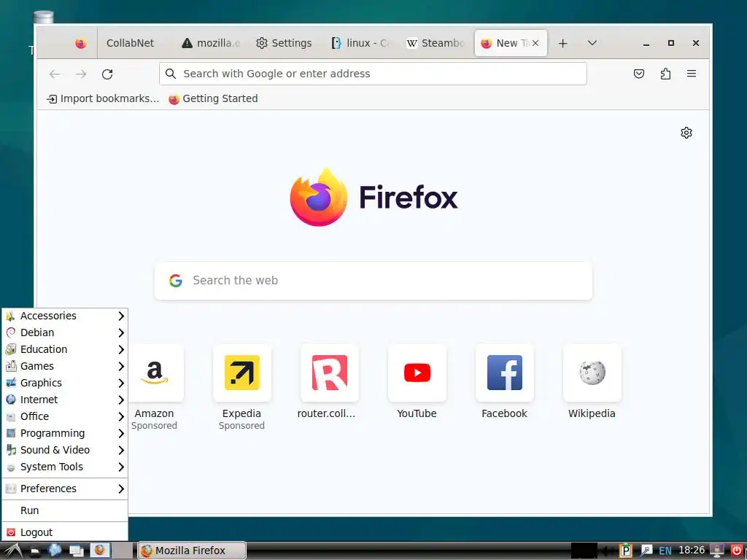Expand the Programming submenu

65,433
